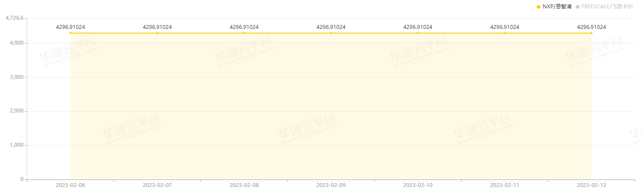Toggle the NXP/恩智浦 legend series

coord(554,7)
